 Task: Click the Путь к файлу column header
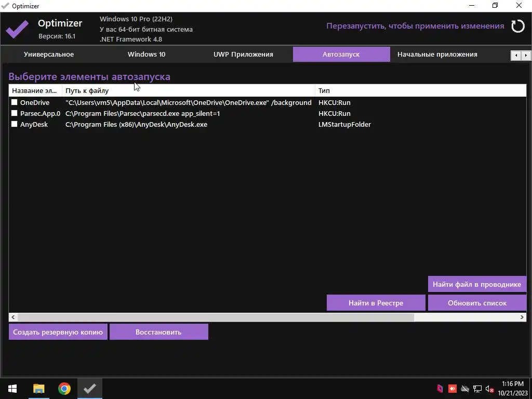(x=189, y=90)
